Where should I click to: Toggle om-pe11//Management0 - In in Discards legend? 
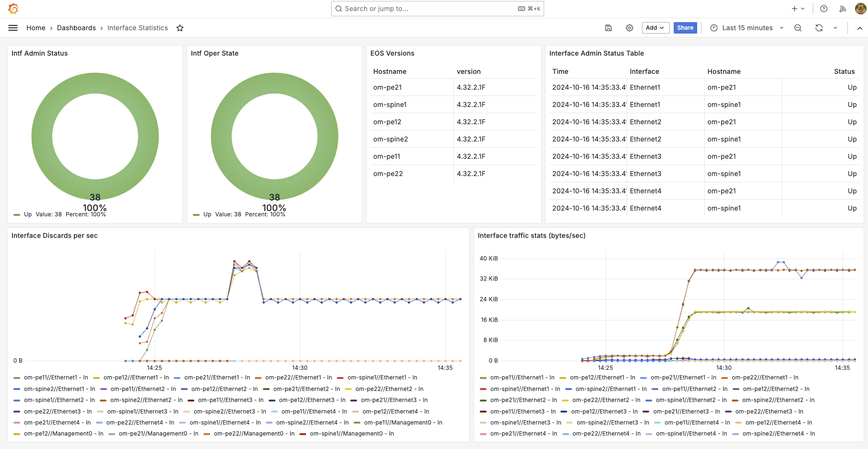403,423
